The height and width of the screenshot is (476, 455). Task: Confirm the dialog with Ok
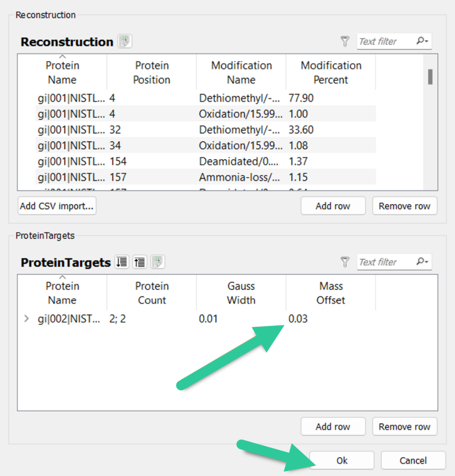[342, 460]
